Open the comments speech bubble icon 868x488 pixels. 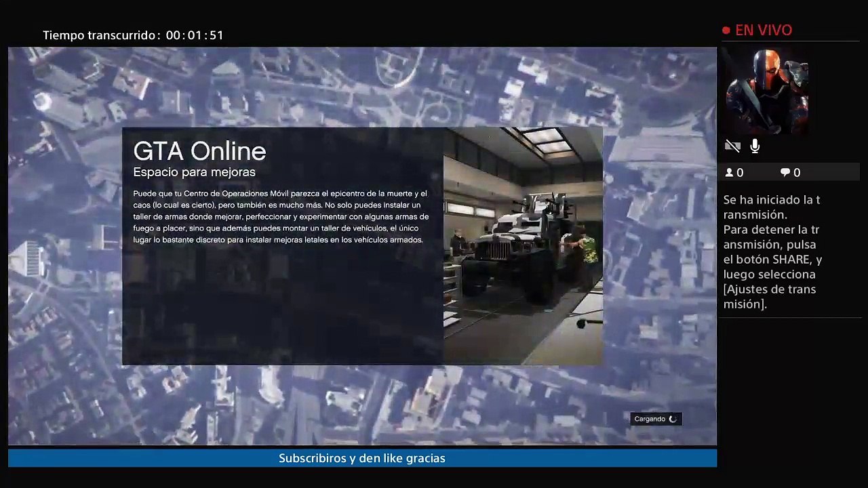785,173
